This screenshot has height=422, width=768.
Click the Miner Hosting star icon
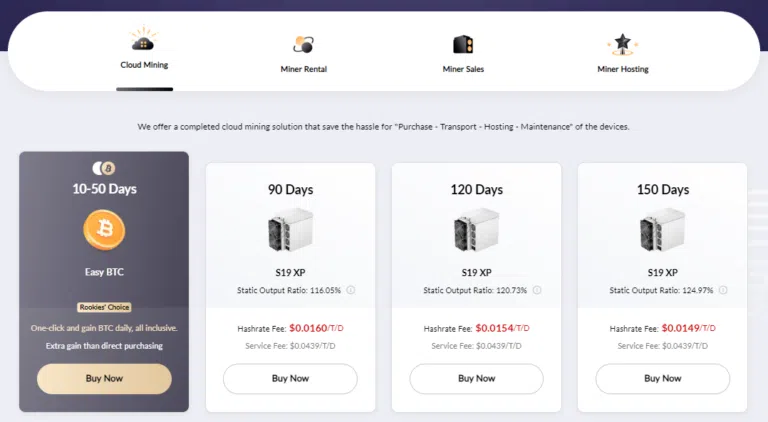pos(623,45)
